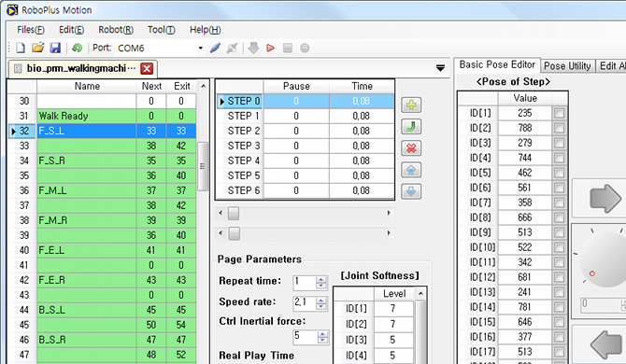Delete the step with the red X icon
Image resolution: width=626 pixels, height=364 pixels.
(x=411, y=148)
